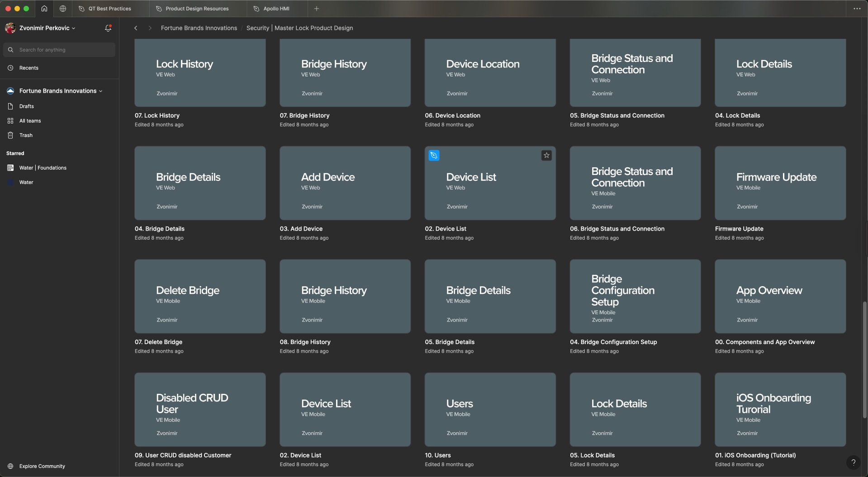
Task: Click Zvonimir Perkovic's profile avatar
Action: [x=10, y=28]
